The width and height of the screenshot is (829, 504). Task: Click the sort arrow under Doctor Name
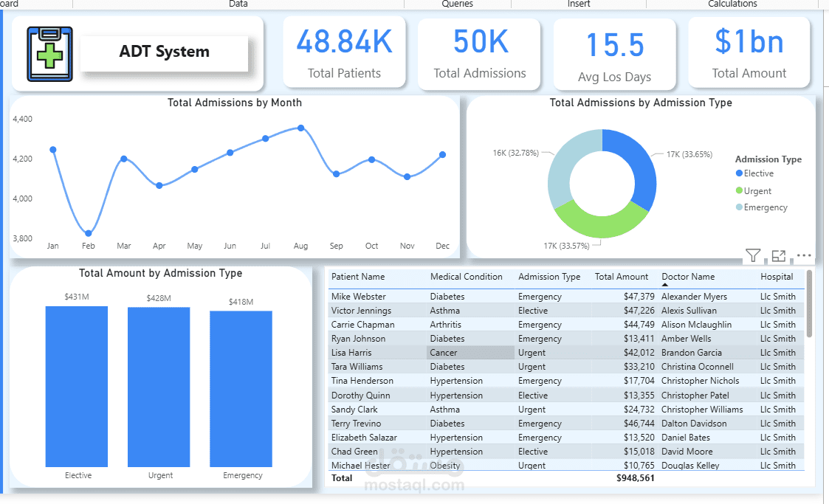click(x=665, y=285)
